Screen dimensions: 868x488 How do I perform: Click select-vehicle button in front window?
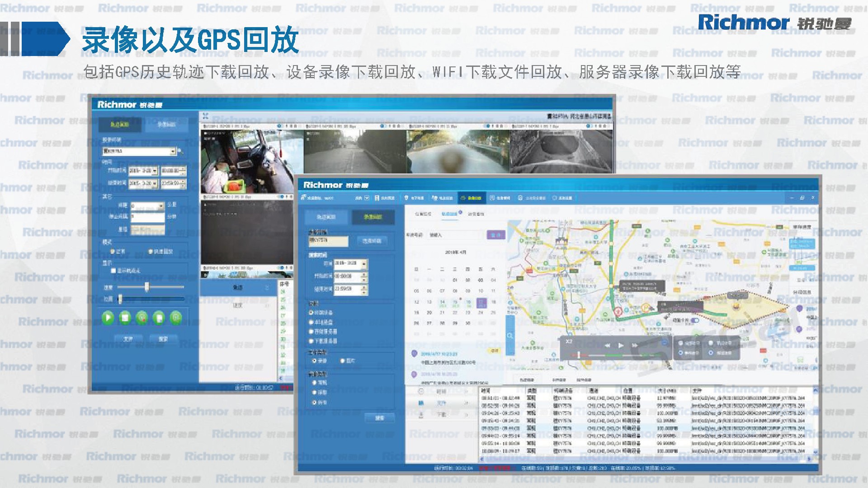click(371, 241)
